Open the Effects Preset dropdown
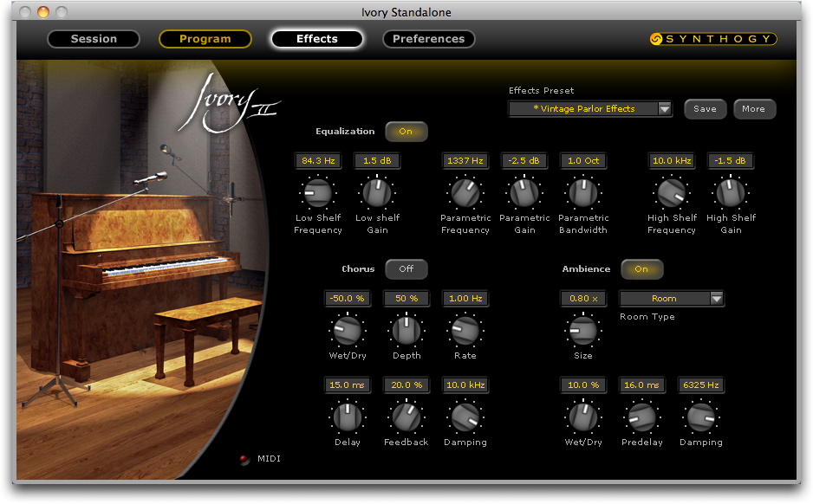813x504 pixels. click(590, 109)
